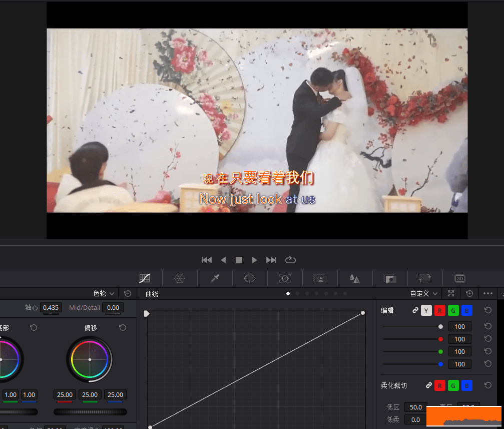This screenshot has width=504, height=429.
Task: Select the curve's top-right control point
Action: tap(363, 312)
